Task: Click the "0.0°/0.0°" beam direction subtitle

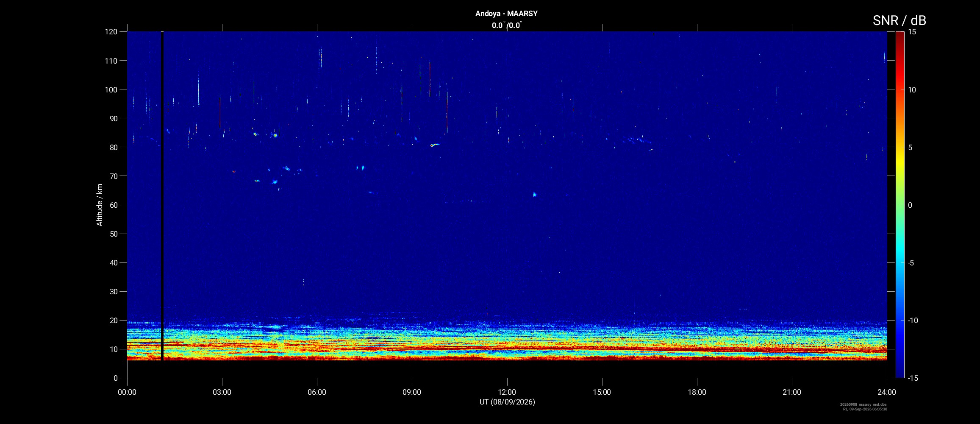Action: point(507,25)
